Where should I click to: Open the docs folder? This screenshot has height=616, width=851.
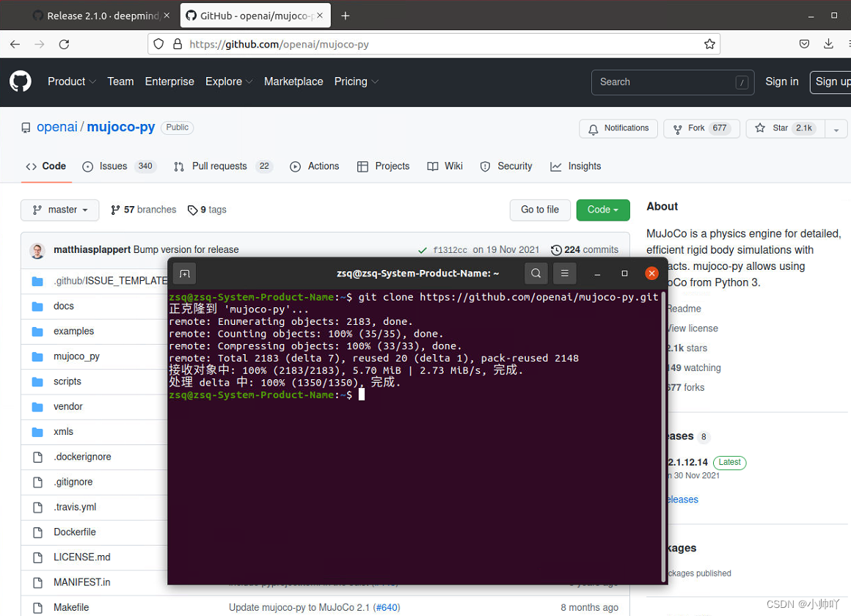(x=64, y=306)
